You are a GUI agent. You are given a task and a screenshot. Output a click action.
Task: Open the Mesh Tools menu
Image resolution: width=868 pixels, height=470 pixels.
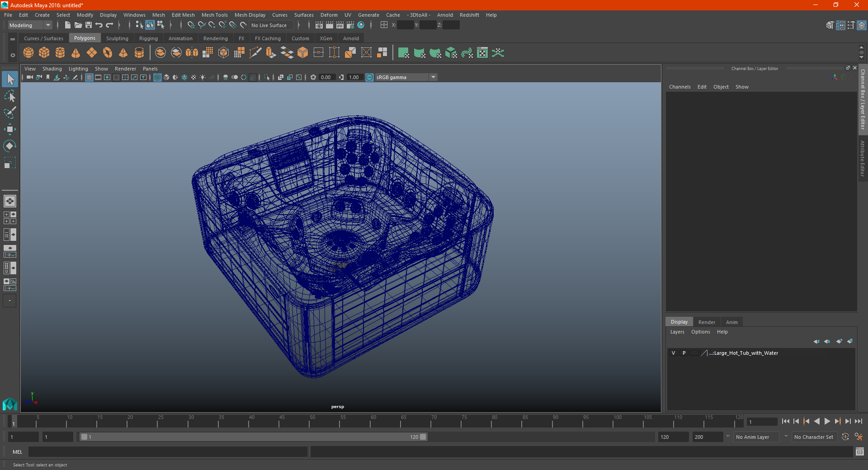coord(214,15)
